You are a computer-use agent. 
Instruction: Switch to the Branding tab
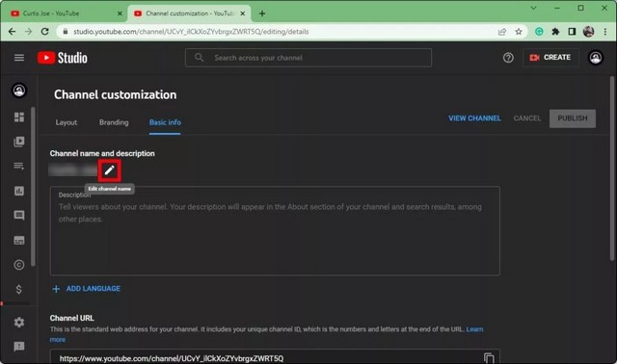pos(114,122)
